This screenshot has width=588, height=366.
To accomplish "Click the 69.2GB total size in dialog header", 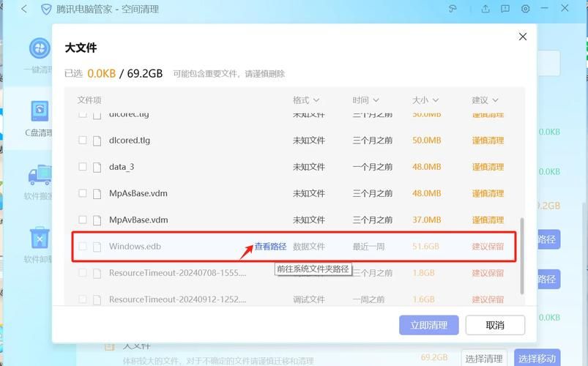I will 145,73.
